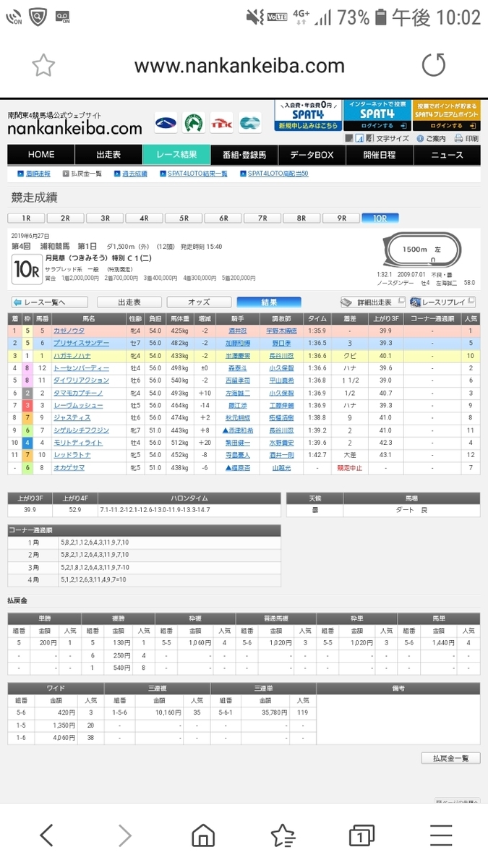Open horse link カゼノウタ
The image size is (488, 868).
pyautogui.click(x=68, y=331)
